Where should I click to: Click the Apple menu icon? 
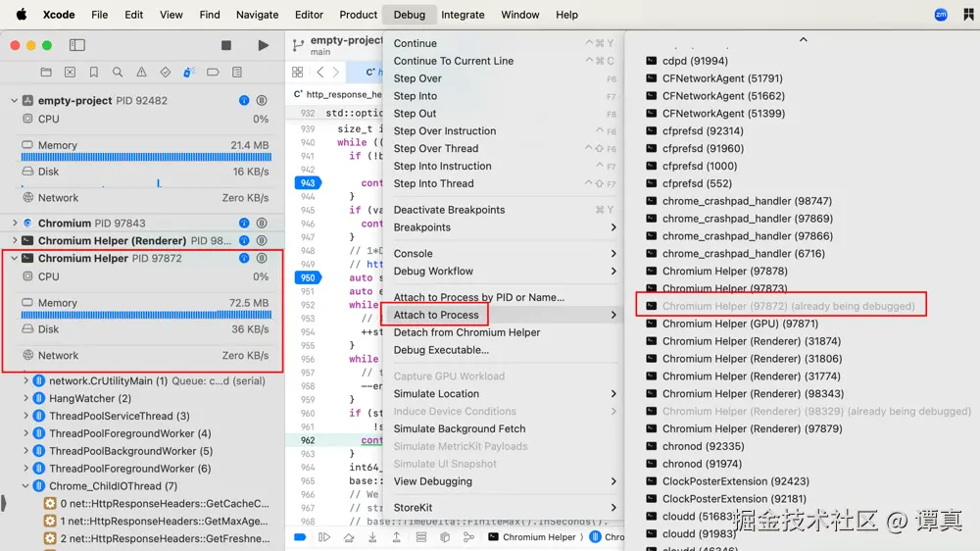(22, 15)
